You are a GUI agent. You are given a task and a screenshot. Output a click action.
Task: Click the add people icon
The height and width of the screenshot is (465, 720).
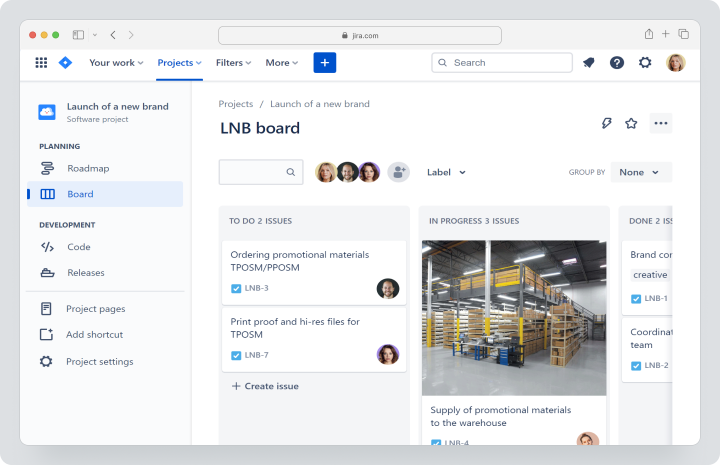coord(399,172)
